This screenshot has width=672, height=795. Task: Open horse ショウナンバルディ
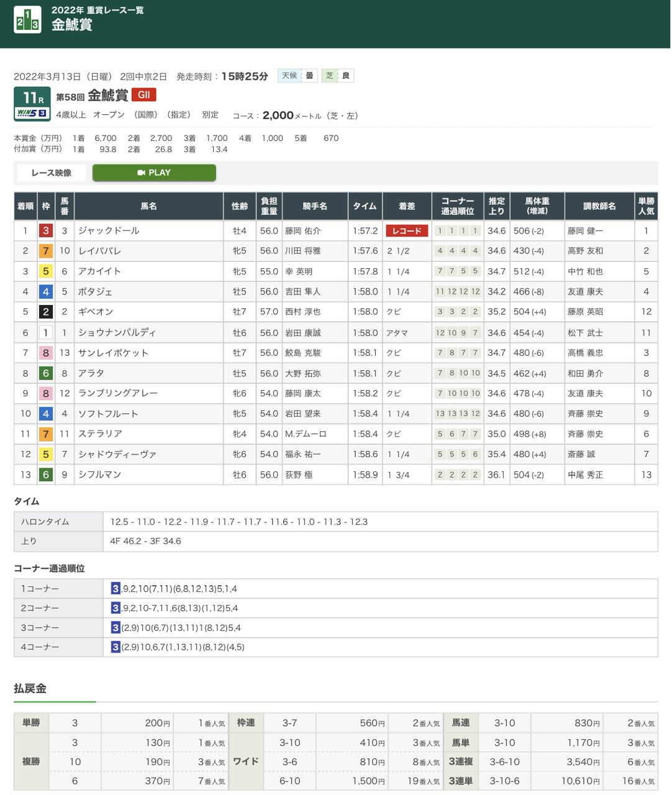click(x=117, y=332)
